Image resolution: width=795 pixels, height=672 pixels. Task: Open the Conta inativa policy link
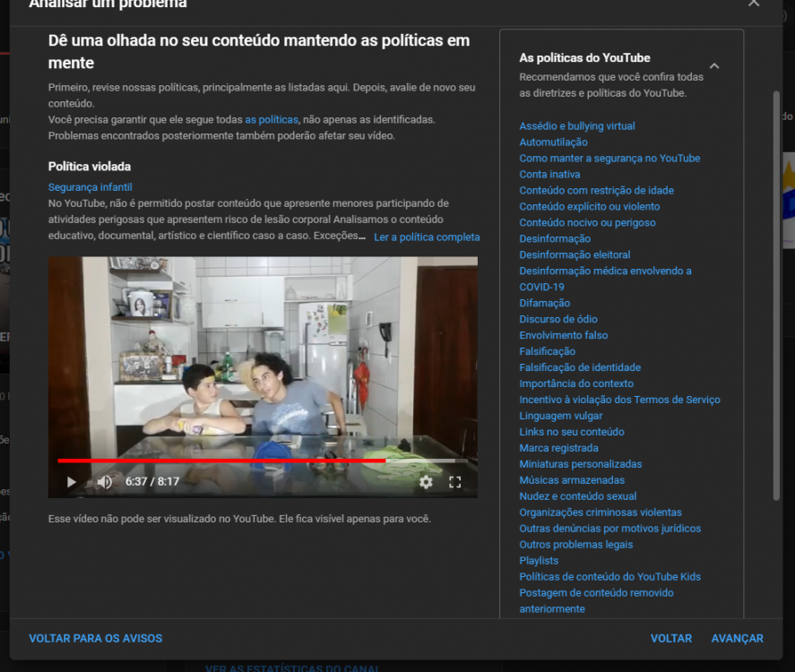(549, 175)
